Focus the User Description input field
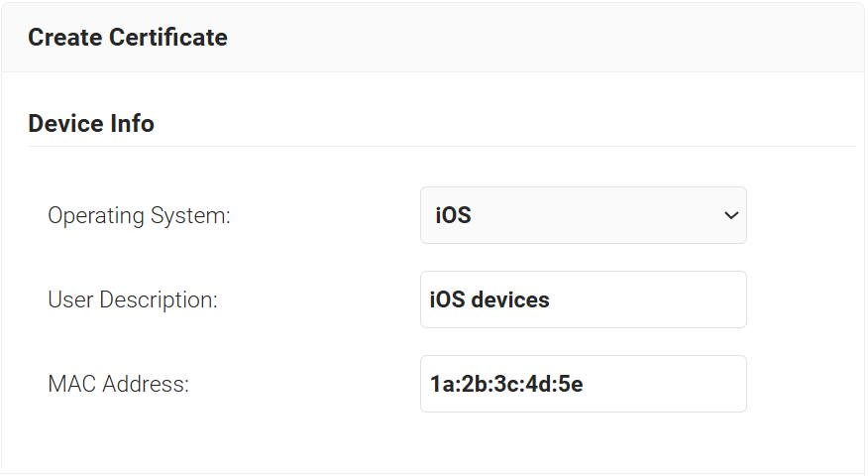The width and height of the screenshot is (868, 476). coord(583,299)
